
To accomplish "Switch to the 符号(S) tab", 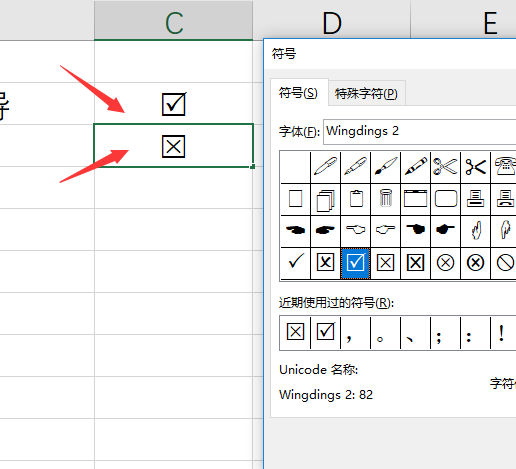I will tap(298, 93).
